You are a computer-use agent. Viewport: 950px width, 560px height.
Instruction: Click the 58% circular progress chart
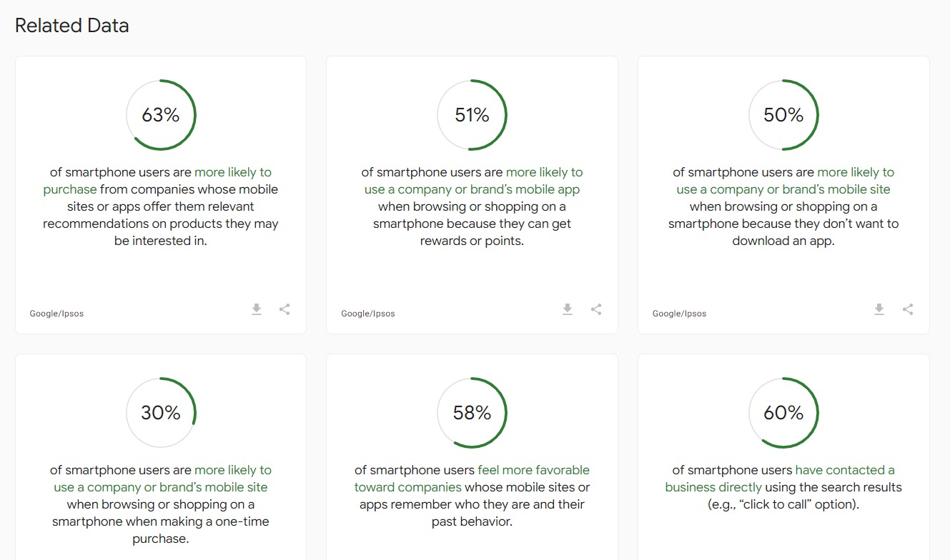[x=472, y=413]
